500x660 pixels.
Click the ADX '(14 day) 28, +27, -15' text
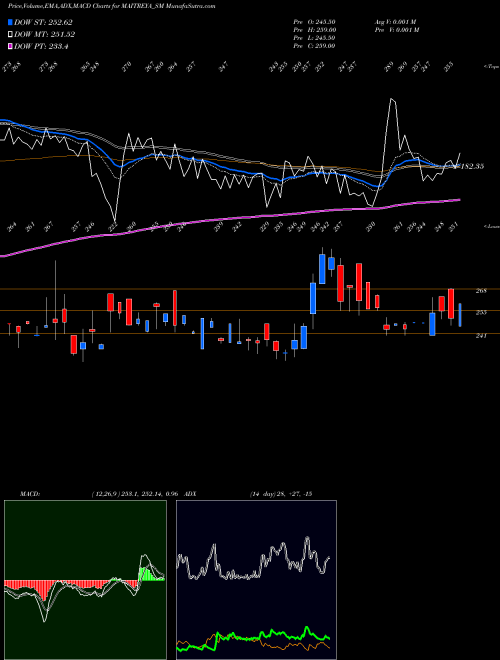pos(281,494)
